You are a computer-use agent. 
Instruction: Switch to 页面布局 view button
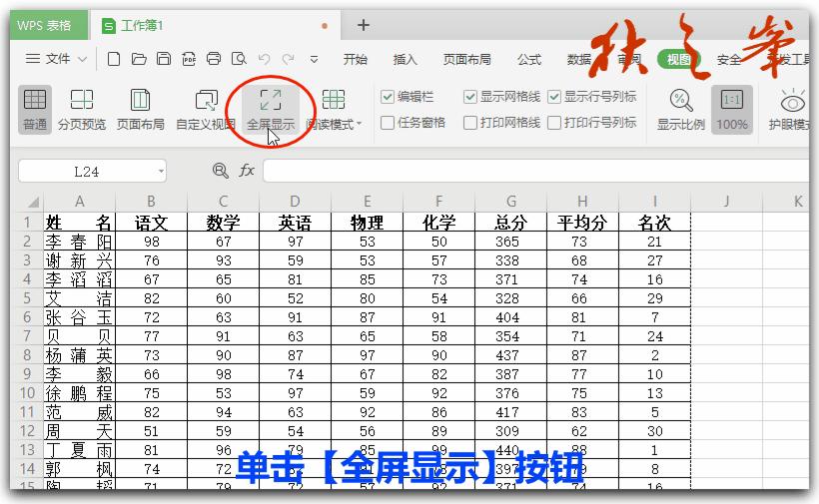(x=140, y=110)
